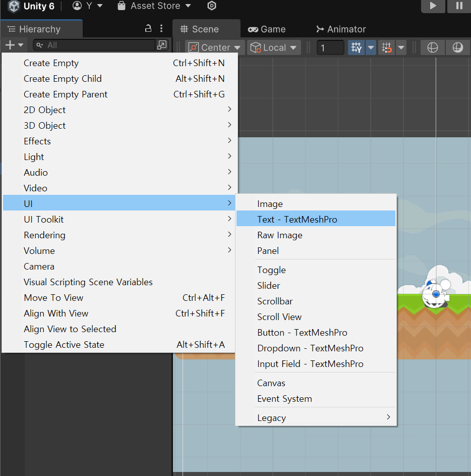Expand the Legacy UI submenu
Image resolution: width=471 pixels, height=476 pixels.
[316, 418]
